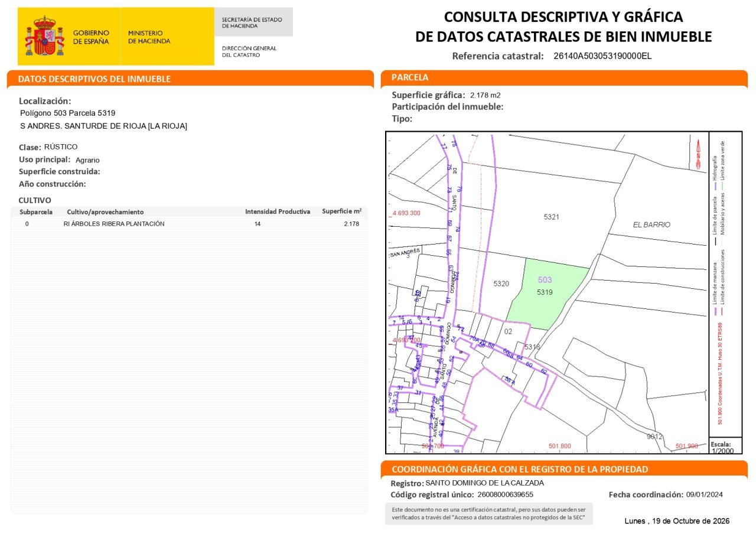Viewport: 756px width, 534px height.
Task: Click coordination date 09/01/2024
Action: (705, 494)
